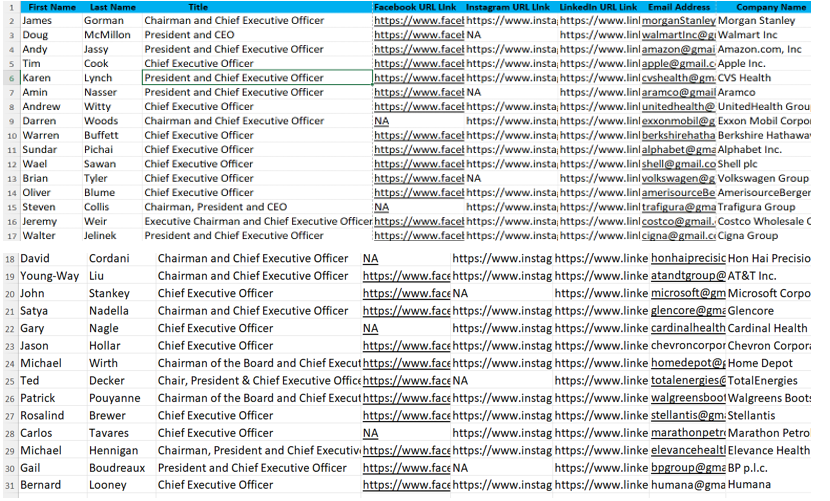Select 'Morgan Stanley' company cell
This screenshot has height=501, width=830.
click(764, 21)
